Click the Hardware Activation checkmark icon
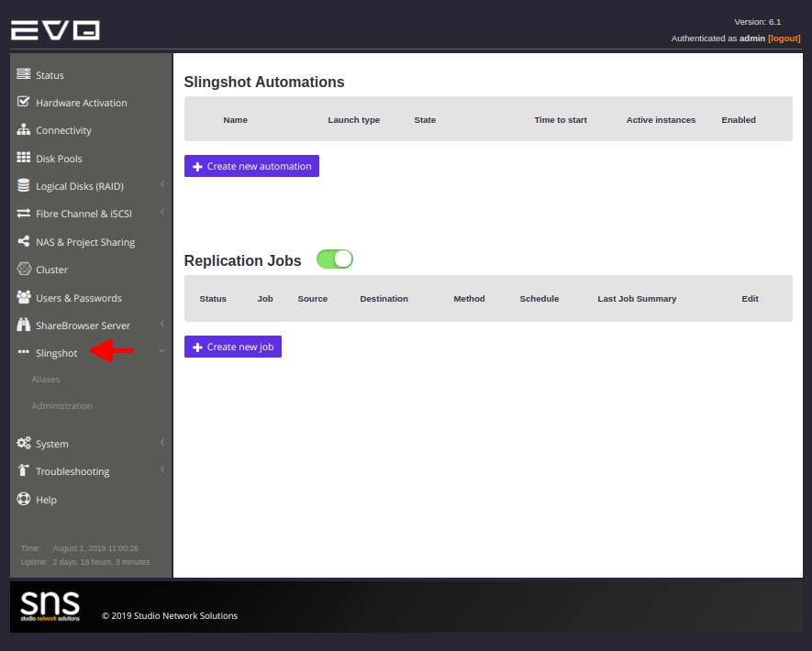Screen dimensions: 812x651 point(23,102)
